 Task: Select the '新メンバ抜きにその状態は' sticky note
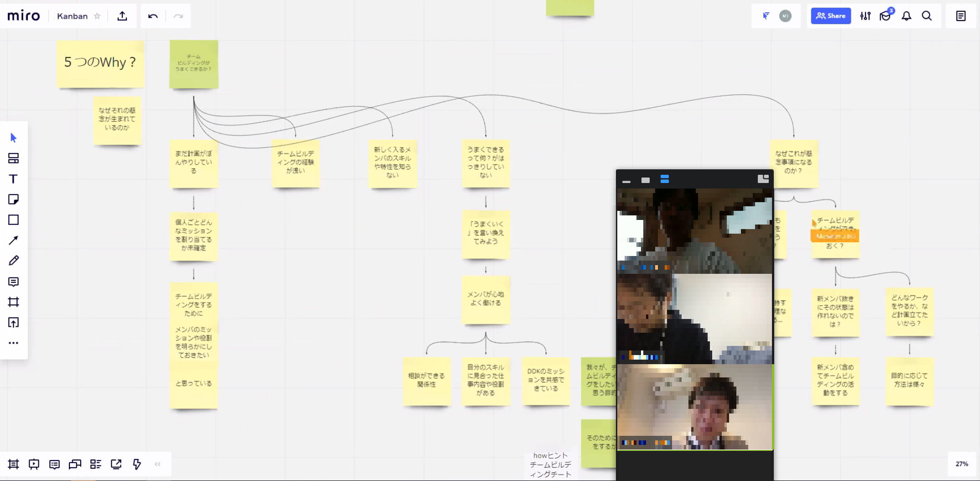pyautogui.click(x=835, y=312)
